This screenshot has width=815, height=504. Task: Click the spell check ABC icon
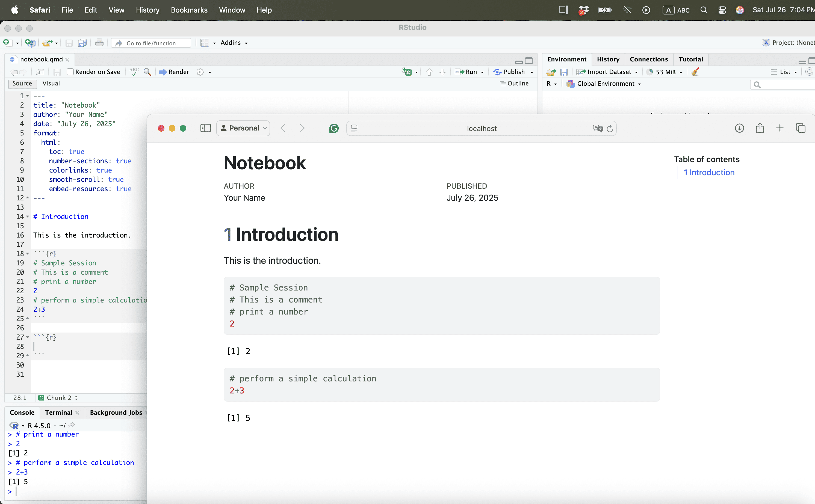coord(134,72)
